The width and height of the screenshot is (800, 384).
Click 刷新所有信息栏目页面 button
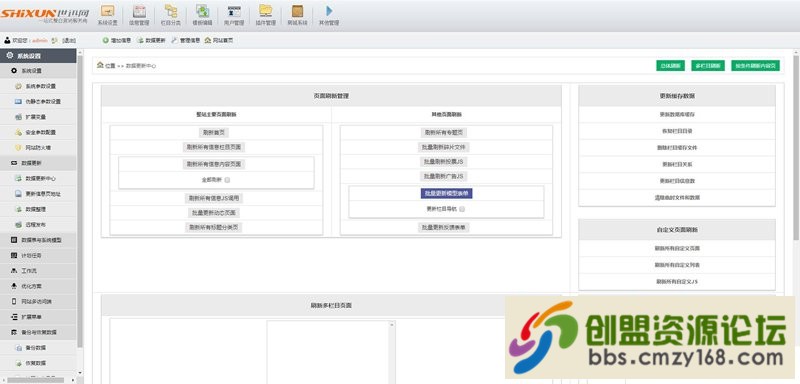tap(214, 147)
